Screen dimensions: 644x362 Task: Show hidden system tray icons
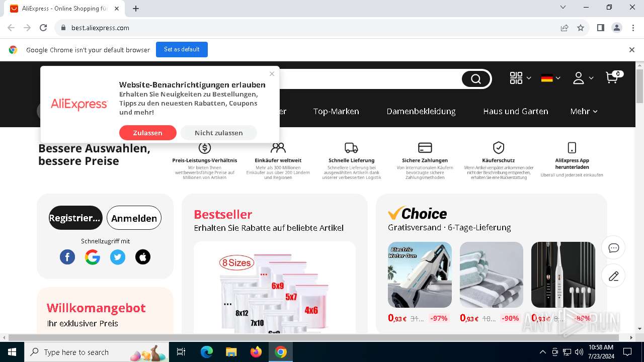(542, 352)
